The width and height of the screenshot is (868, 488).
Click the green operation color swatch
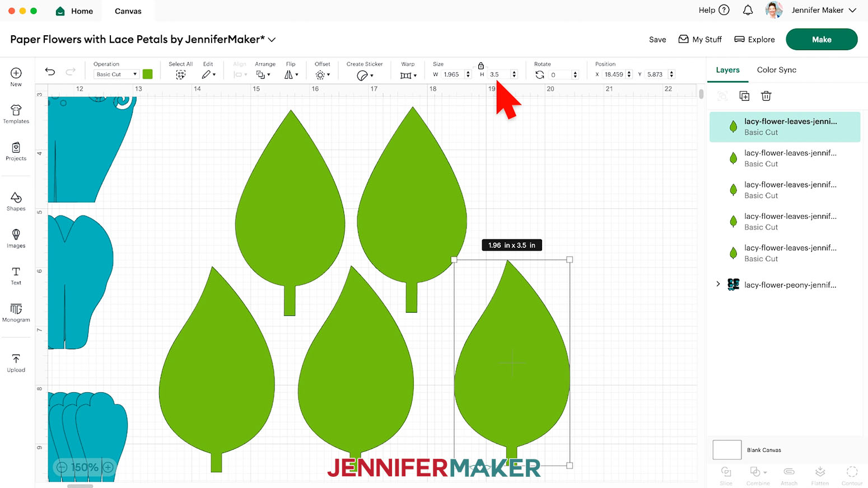tap(148, 74)
